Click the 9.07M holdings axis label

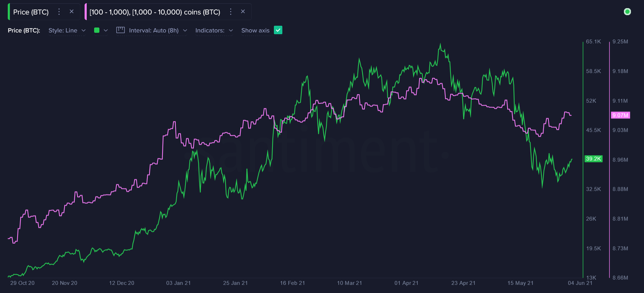pos(620,115)
